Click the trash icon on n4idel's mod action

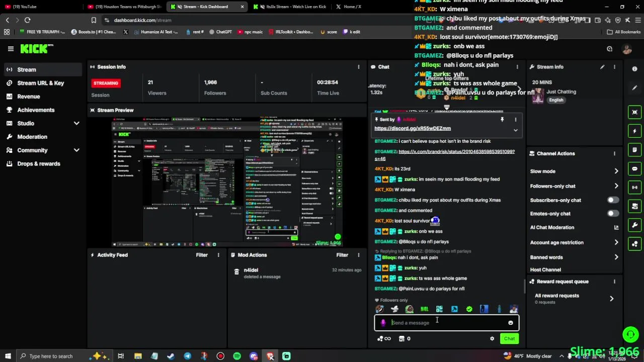[x=236, y=272]
